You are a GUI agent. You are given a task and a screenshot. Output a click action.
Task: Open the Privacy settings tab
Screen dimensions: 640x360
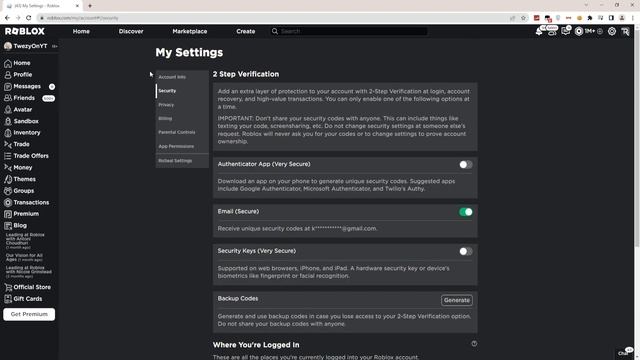(x=182, y=105)
